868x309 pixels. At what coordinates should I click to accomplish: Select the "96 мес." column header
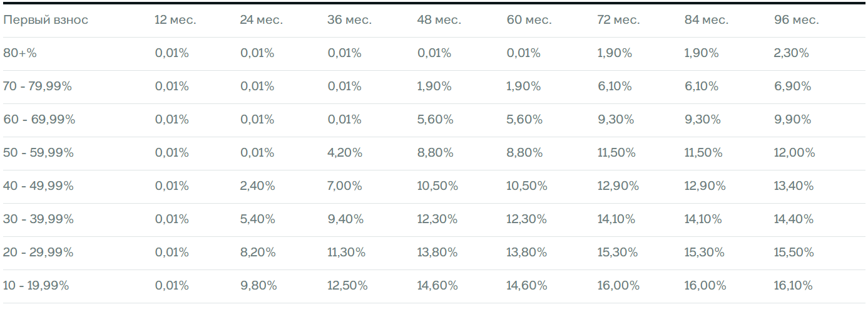(796, 20)
